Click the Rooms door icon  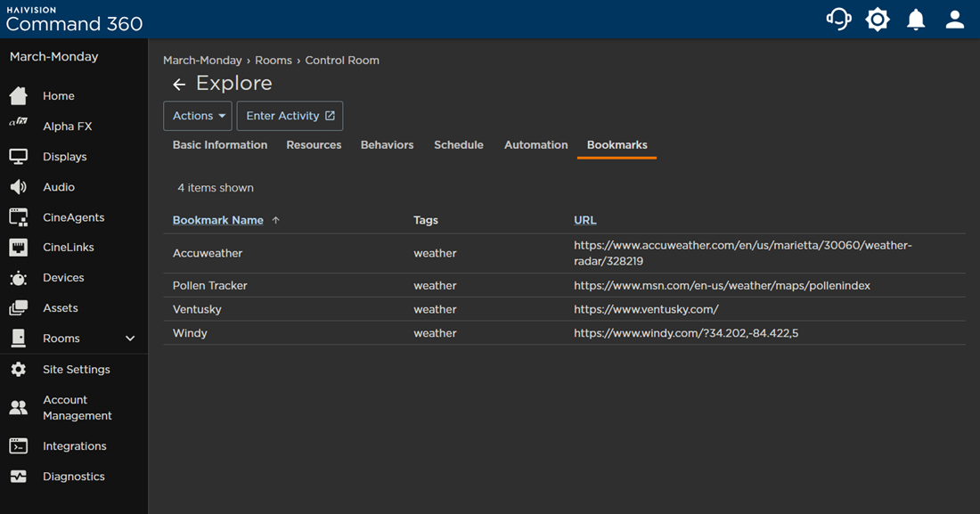point(19,339)
